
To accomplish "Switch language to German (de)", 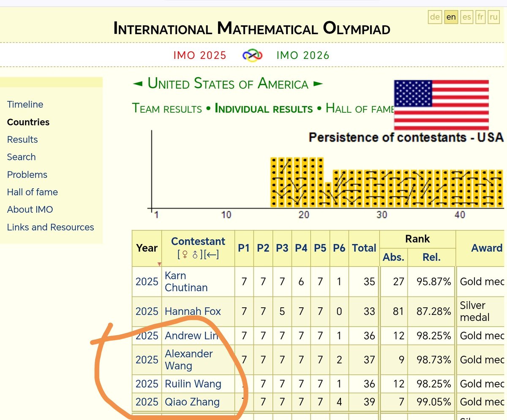I will pyautogui.click(x=434, y=17).
